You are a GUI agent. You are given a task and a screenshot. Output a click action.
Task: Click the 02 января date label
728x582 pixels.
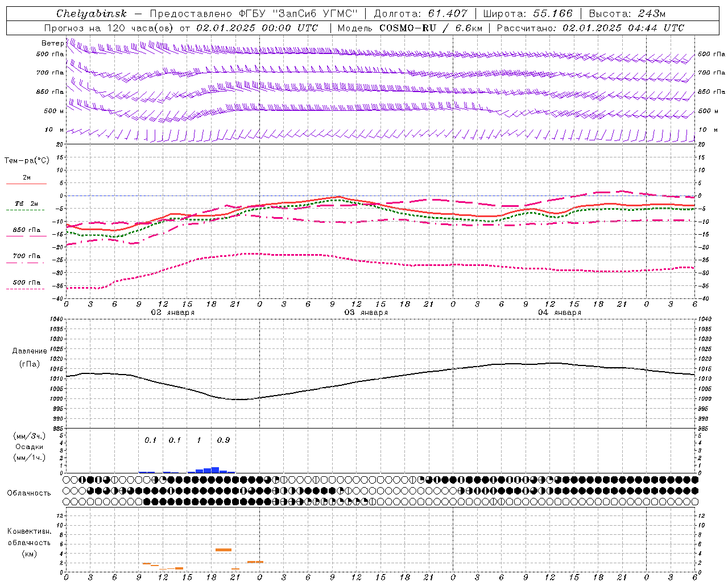coord(173,313)
